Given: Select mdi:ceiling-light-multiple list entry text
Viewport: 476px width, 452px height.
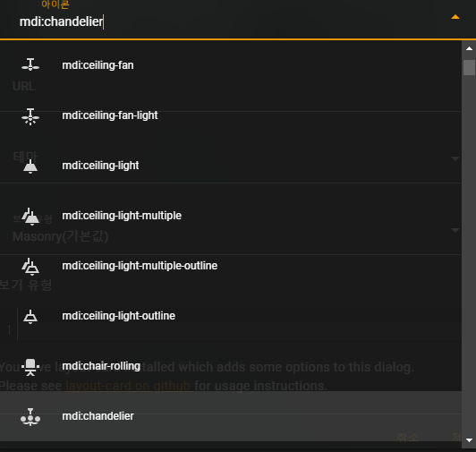Looking at the screenshot, I should (122, 216).
